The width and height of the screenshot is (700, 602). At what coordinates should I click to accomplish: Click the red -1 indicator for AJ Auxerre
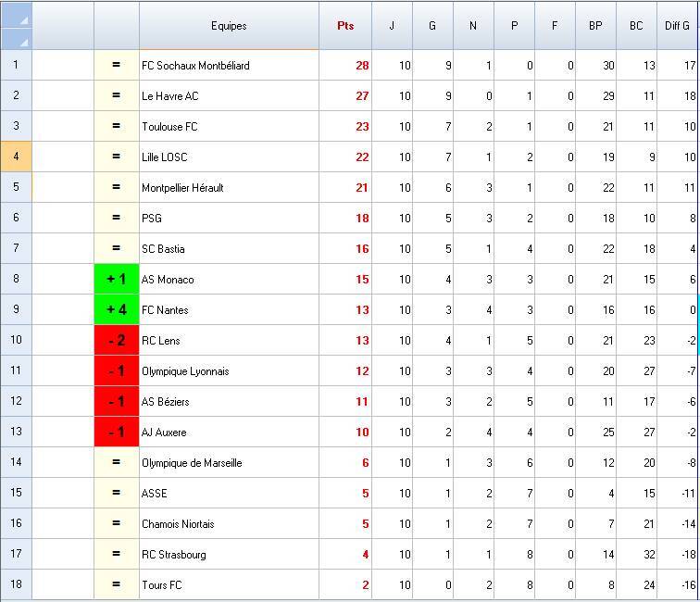click(x=117, y=433)
